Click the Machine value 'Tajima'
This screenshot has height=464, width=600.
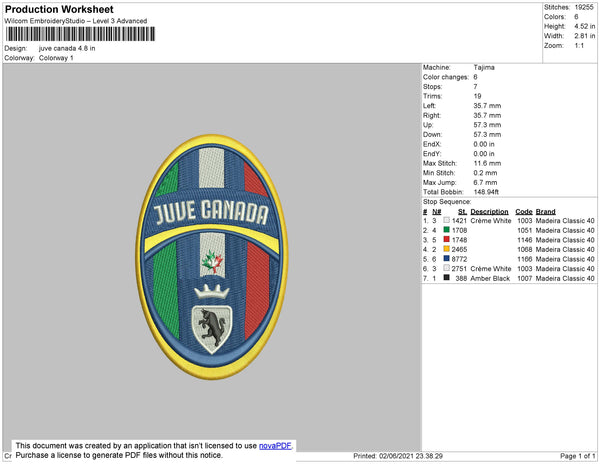[484, 67]
